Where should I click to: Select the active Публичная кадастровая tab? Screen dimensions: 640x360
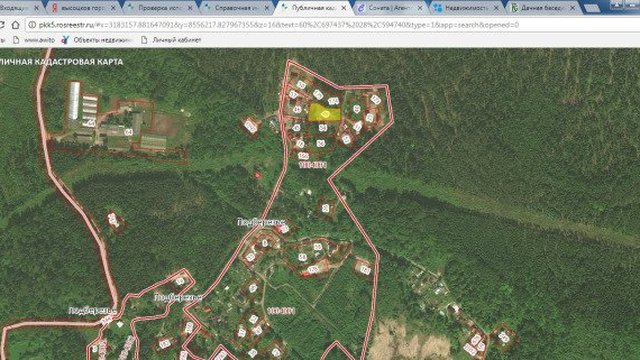(313, 8)
